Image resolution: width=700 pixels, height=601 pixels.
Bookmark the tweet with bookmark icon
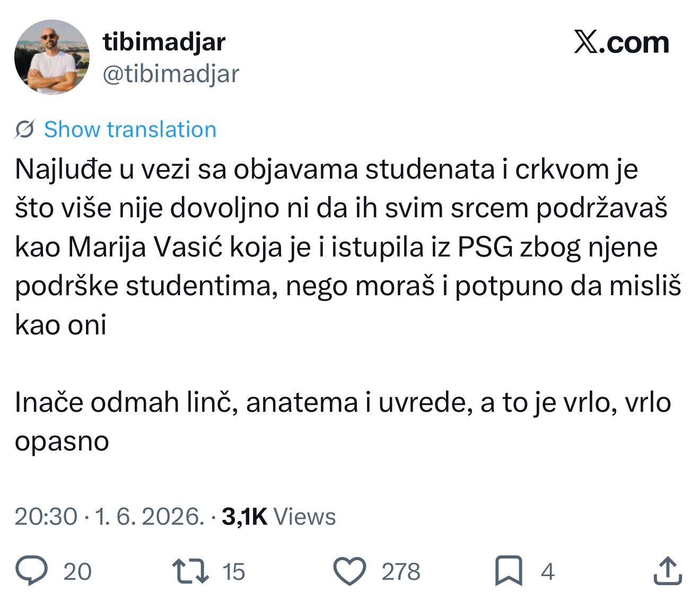click(509, 571)
